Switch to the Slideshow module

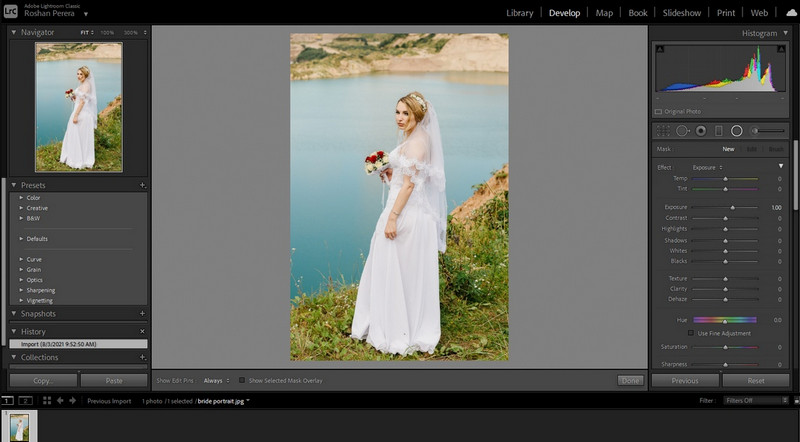682,13
